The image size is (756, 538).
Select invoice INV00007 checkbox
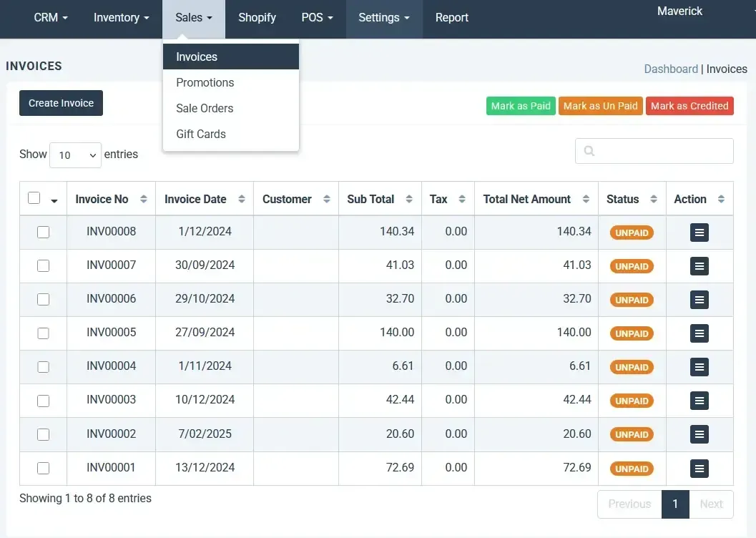point(44,265)
